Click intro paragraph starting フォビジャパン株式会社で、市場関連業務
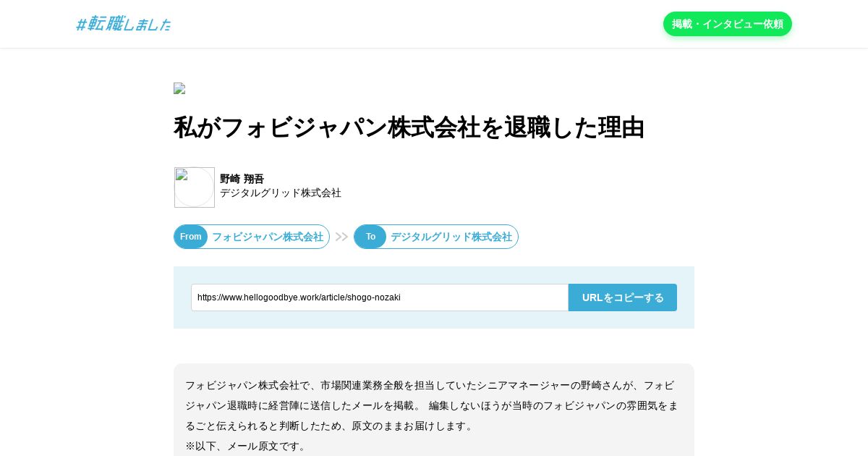 [432, 405]
